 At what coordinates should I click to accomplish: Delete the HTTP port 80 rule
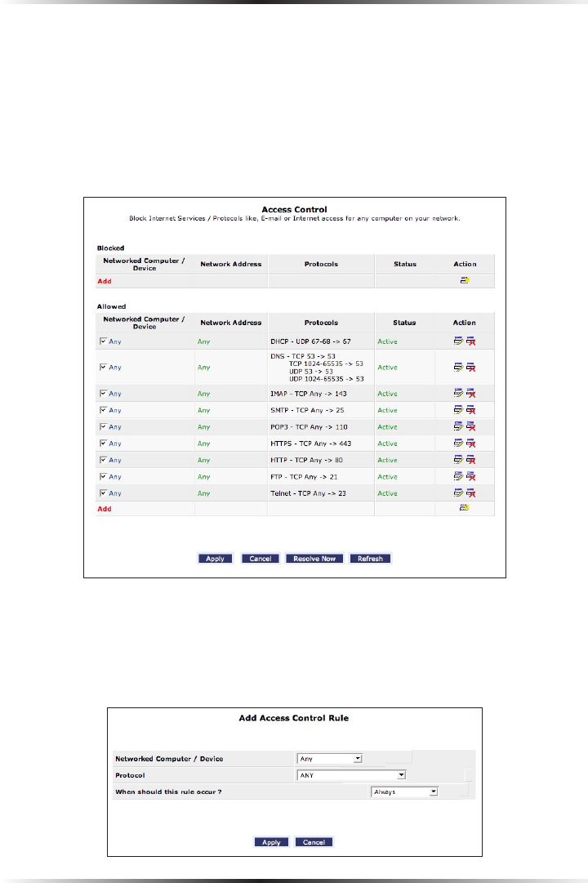point(471,460)
